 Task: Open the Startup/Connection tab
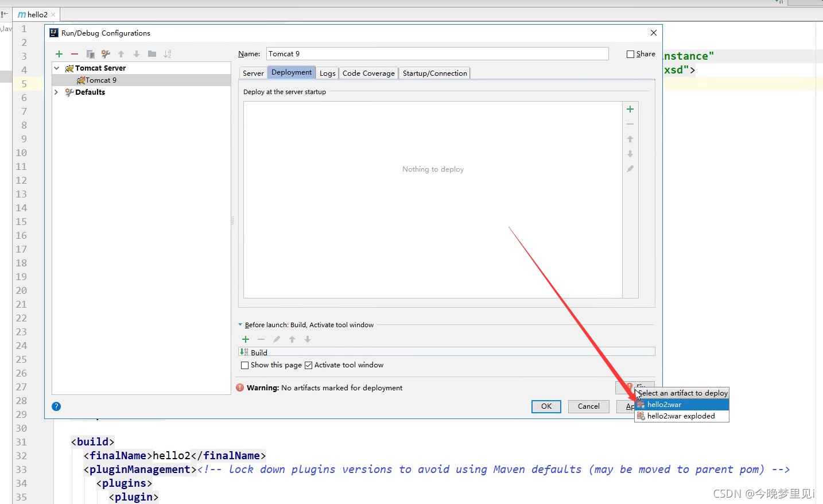pos(435,73)
